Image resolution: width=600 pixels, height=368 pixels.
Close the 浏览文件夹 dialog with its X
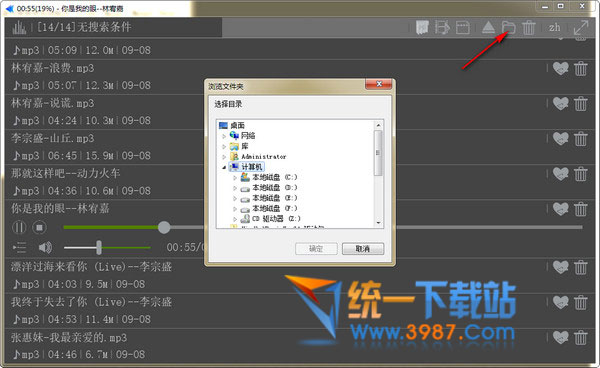point(378,84)
